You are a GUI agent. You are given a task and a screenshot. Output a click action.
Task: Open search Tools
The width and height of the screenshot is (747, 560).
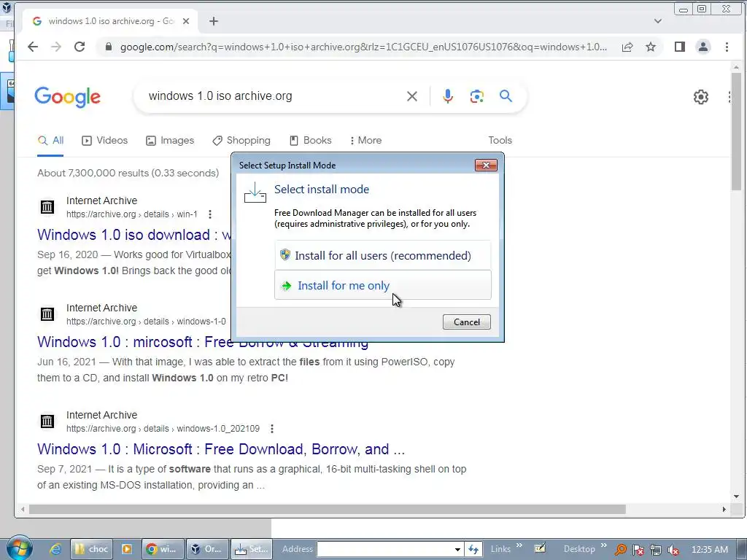(500, 141)
